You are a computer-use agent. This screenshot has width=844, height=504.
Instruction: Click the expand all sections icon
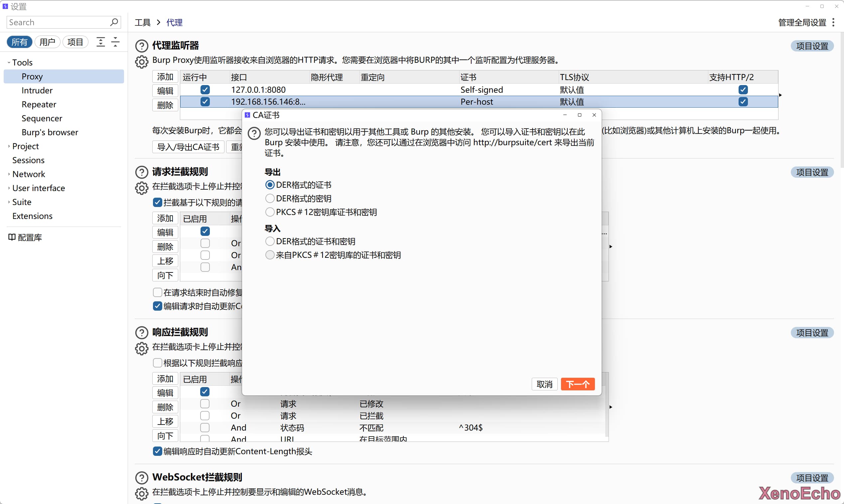point(101,42)
